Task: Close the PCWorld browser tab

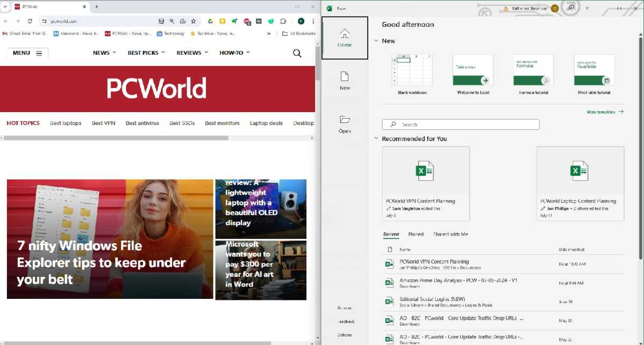Action: tap(85, 6)
